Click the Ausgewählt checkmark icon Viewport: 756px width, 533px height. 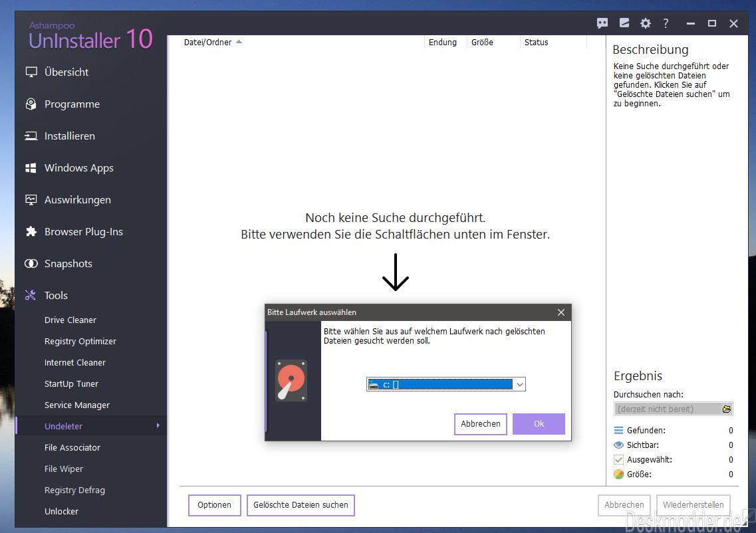point(618,459)
